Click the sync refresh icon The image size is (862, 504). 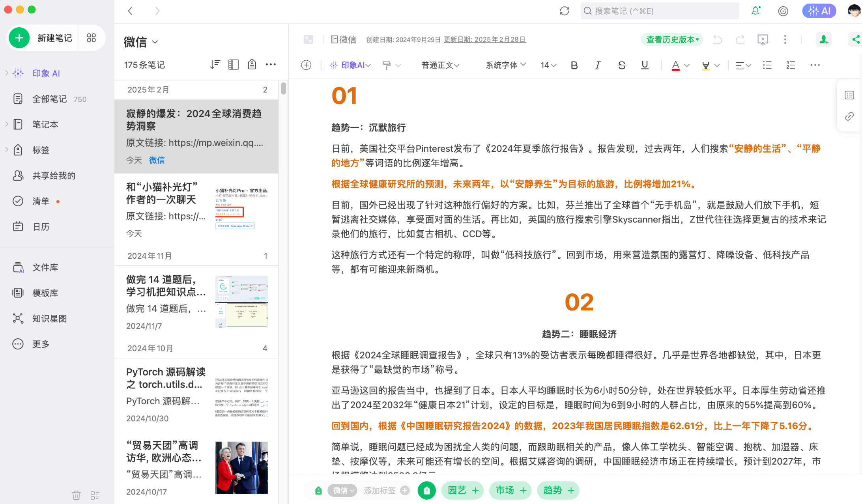pyautogui.click(x=565, y=11)
